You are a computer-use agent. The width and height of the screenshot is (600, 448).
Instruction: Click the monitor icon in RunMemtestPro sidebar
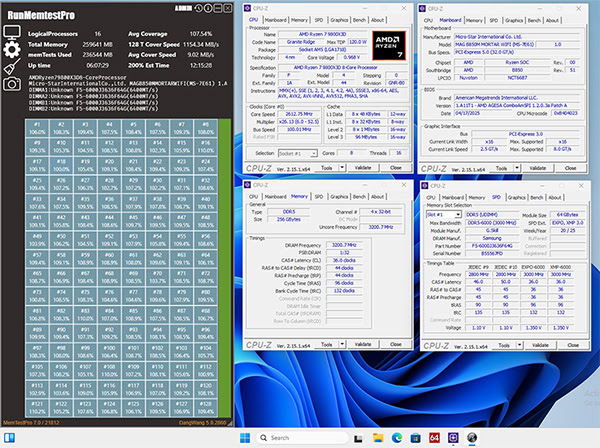point(14,29)
